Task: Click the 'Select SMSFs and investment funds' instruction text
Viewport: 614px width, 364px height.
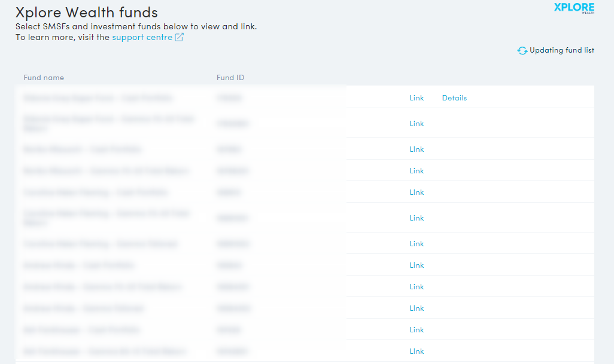Action: pyautogui.click(x=136, y=26)
